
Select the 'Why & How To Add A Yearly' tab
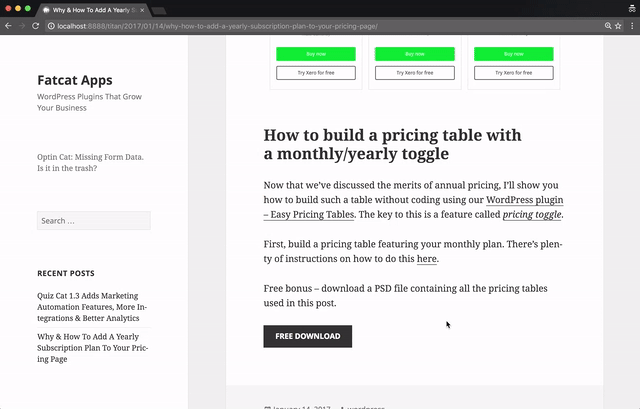[x=94, y=8]
